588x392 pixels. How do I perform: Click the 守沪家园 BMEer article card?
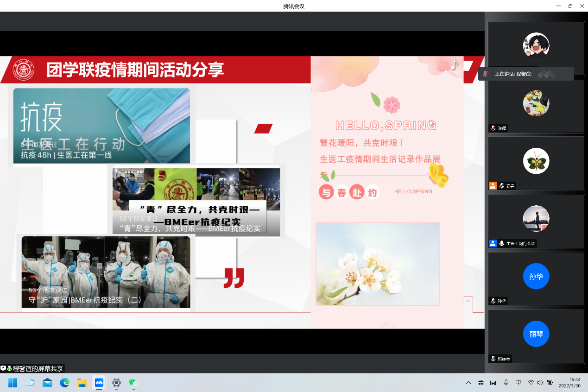point(106,272)
